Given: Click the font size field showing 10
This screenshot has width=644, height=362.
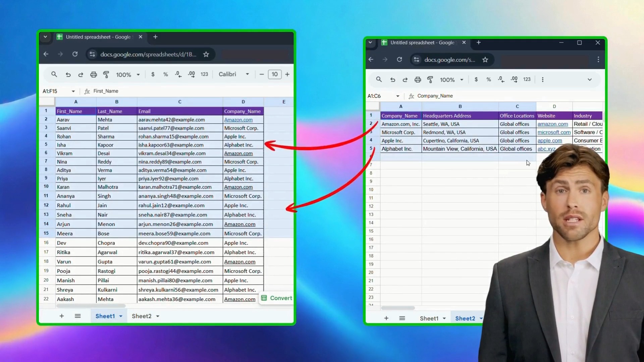Looking at the screenshot, I should point(275,74).
